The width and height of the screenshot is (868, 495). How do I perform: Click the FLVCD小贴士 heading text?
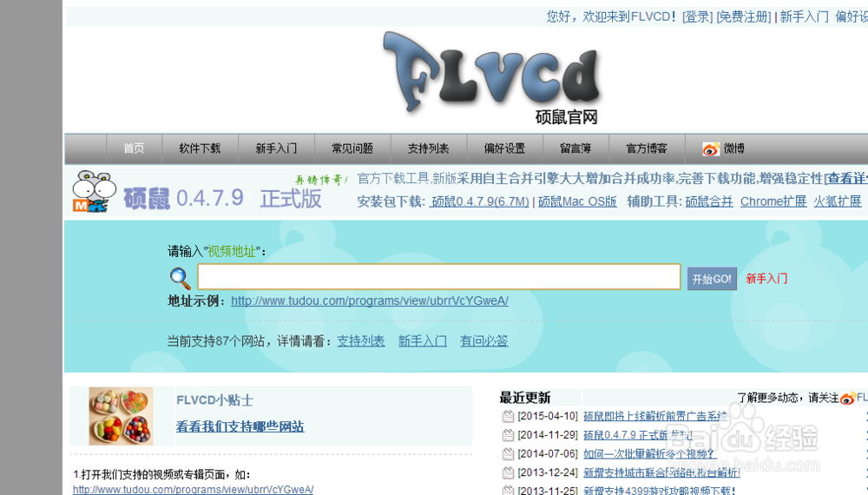214,400
